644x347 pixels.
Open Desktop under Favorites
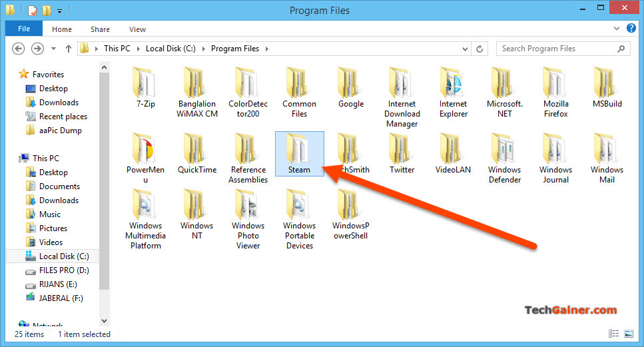coord(47,89)
